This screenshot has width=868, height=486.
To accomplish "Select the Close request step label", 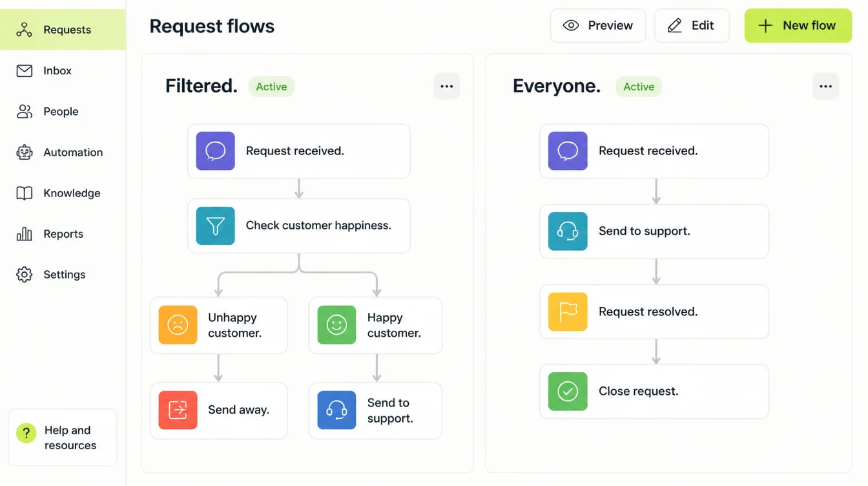I will [638, 391].
